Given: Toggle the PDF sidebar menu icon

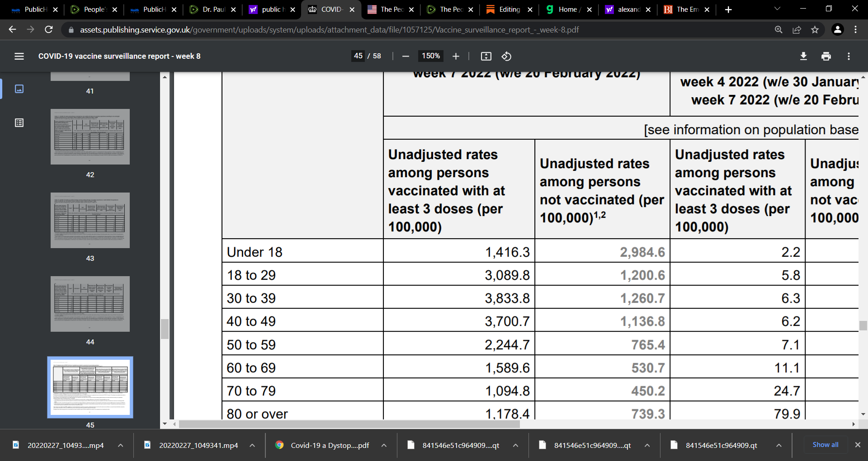Looking at the screenshot, I should tap(19, 56).
